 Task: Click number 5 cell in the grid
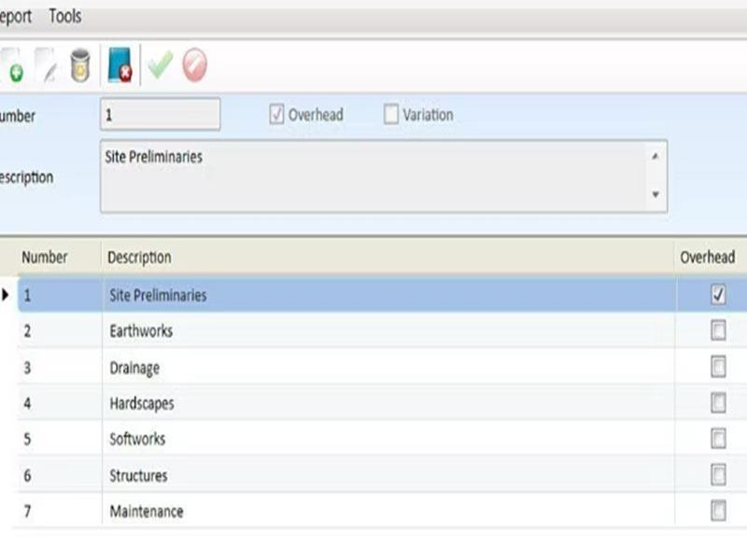60,439
